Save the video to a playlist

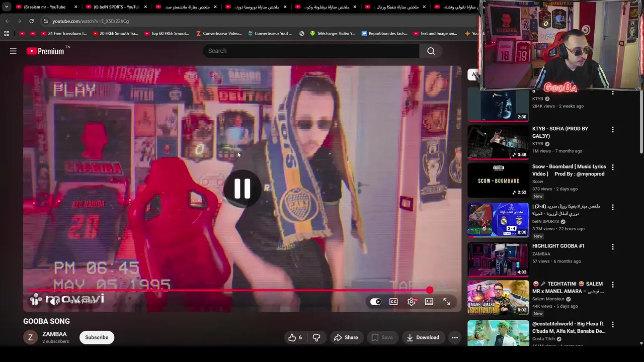[382, 337]
